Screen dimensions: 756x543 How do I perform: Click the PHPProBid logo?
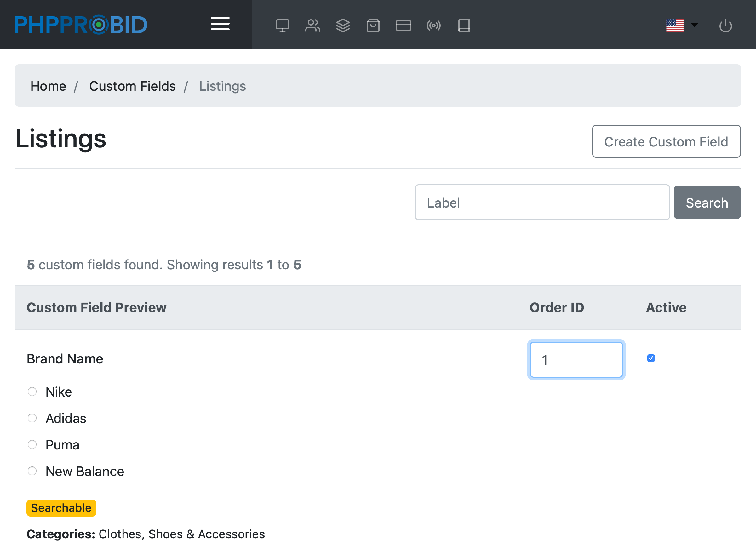(81, 25)
